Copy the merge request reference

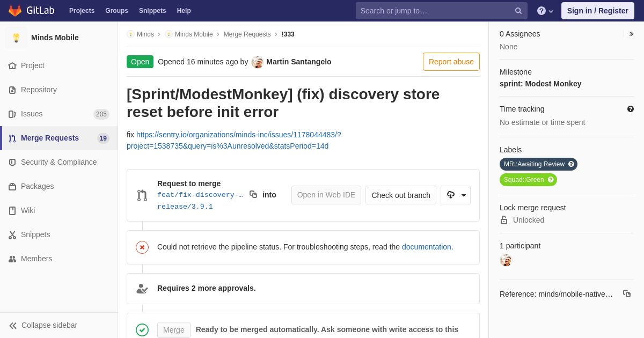click(x=627, y=293)
